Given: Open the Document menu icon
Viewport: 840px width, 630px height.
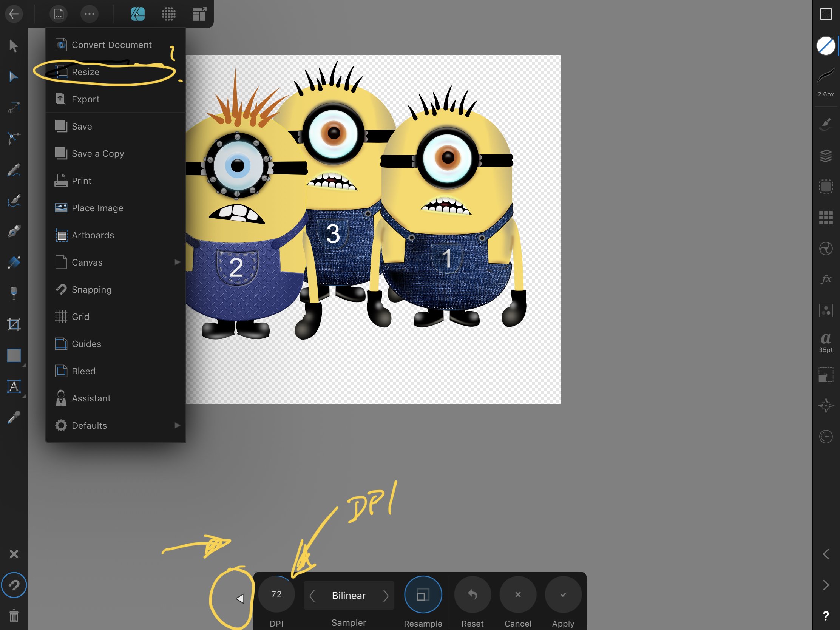Looking at the screenshot, I should click(59, 14).
